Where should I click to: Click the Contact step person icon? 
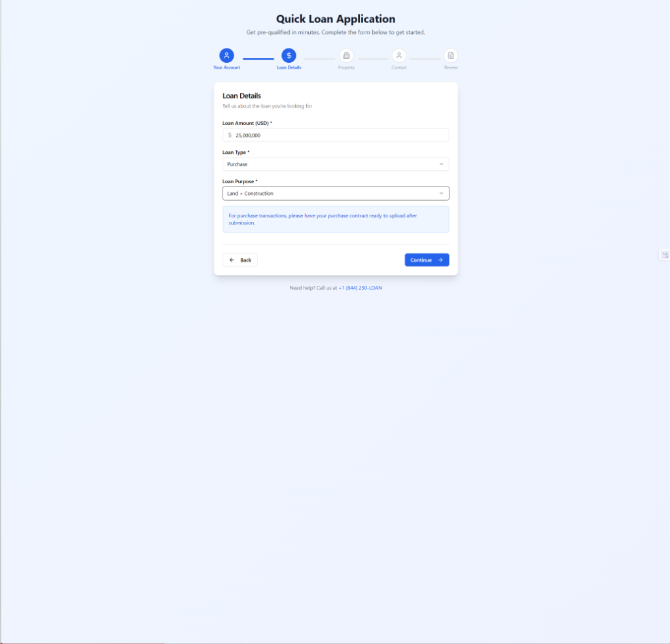(398, 56)
